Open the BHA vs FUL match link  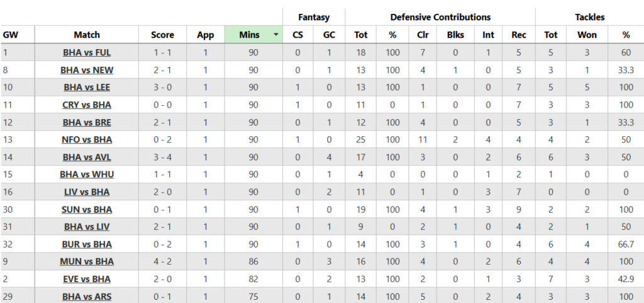pos(87,53)
